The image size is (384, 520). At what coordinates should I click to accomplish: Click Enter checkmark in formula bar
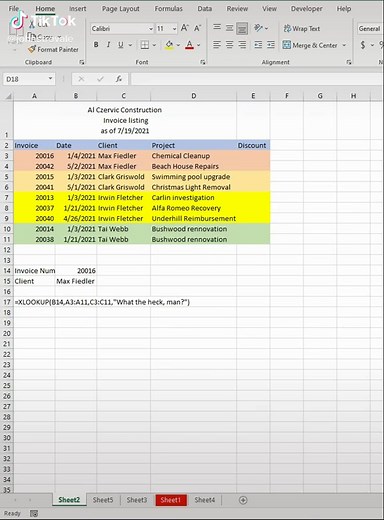[100, 79]
